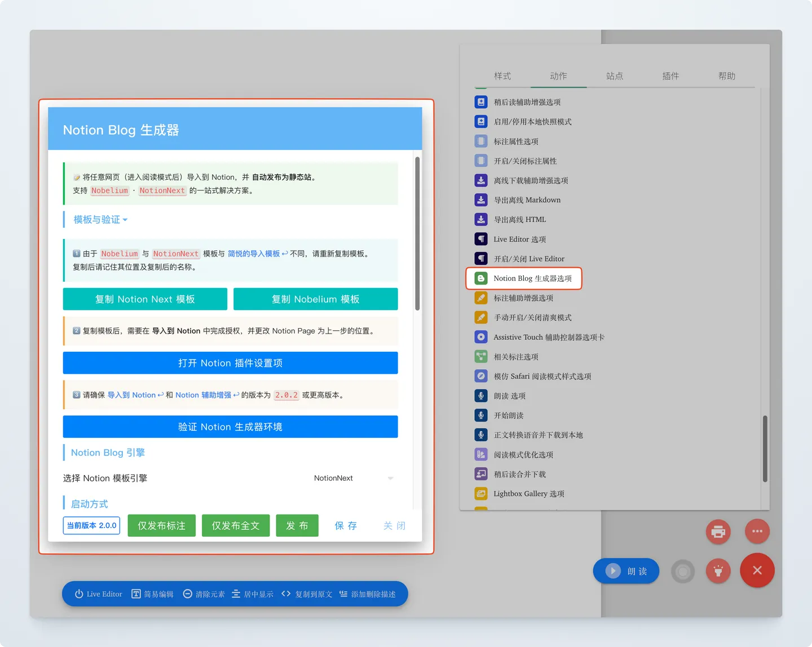This screenshot has height=647, width=812.
Task: Open the Notion 辅助增强 link
Action: [207, 395]
